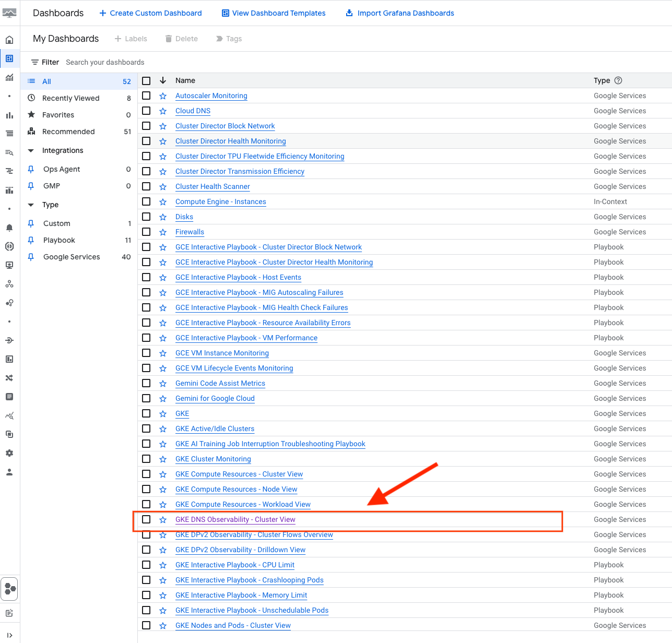Screen dimensions: 672x643
Task: Click Import Grafana Dashboards
Action: point(400,13)
